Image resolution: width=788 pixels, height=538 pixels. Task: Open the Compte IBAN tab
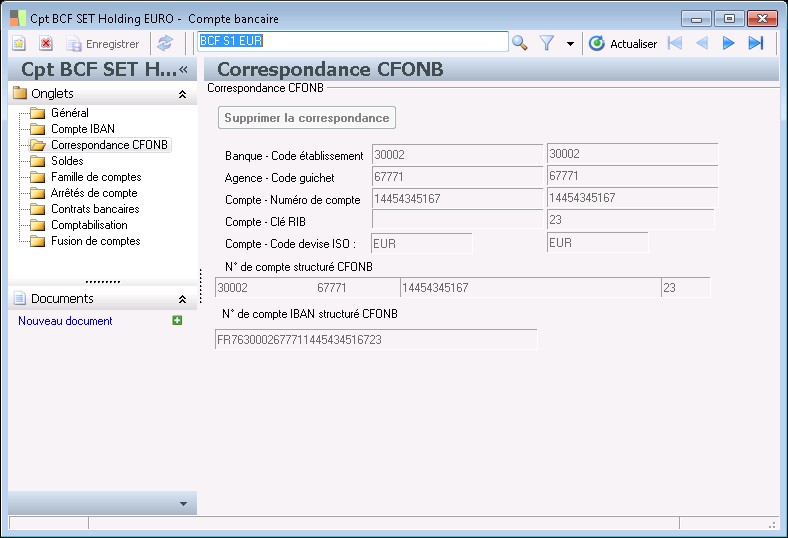tap(83, 129)
